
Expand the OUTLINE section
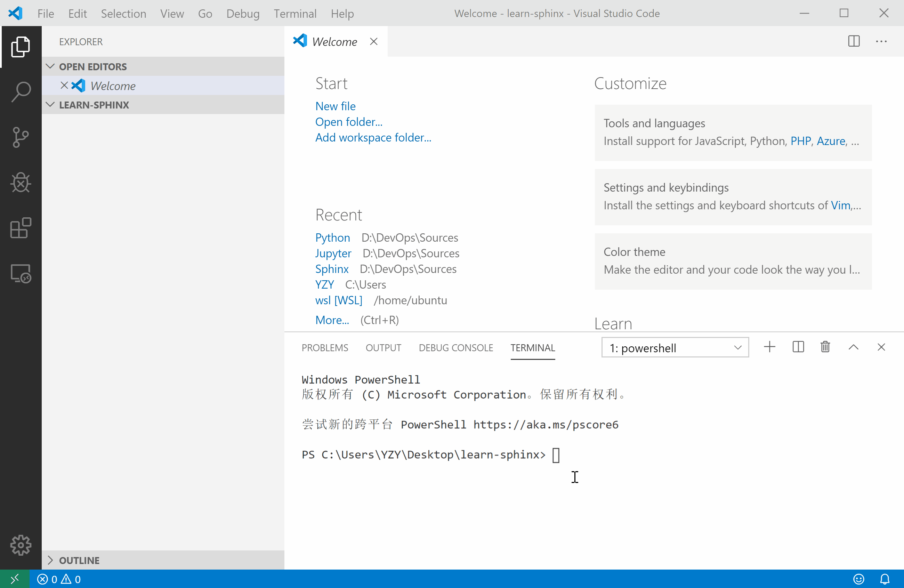click(x=50, y=560)
